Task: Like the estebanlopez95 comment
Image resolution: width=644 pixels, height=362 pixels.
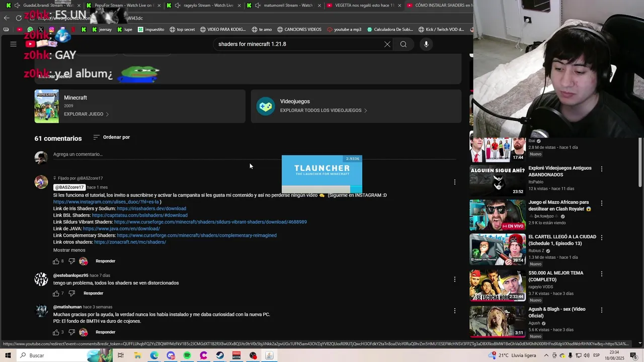Action: pos(56,294)
